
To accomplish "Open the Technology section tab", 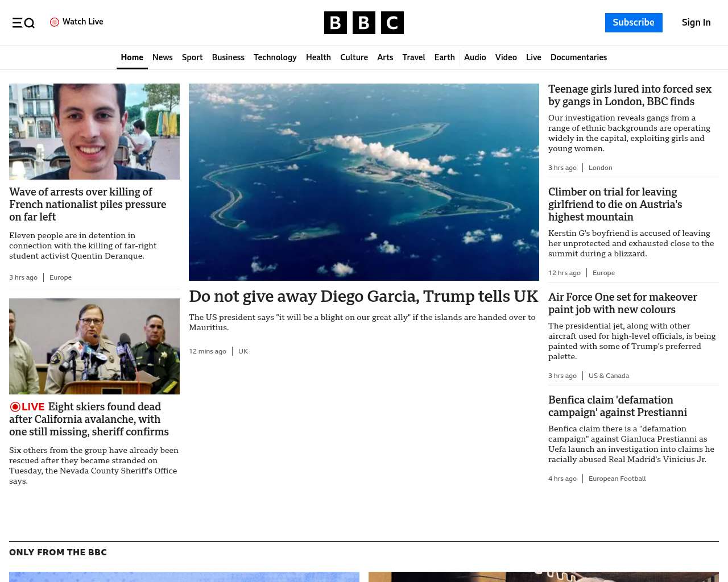I will [x=275, y=57].
